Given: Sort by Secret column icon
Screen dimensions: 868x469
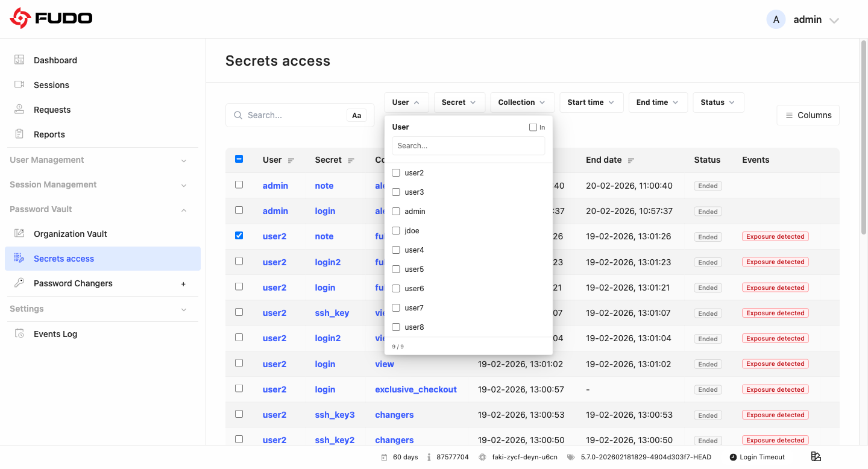Looking at the screenshot, I should [351, 160].
